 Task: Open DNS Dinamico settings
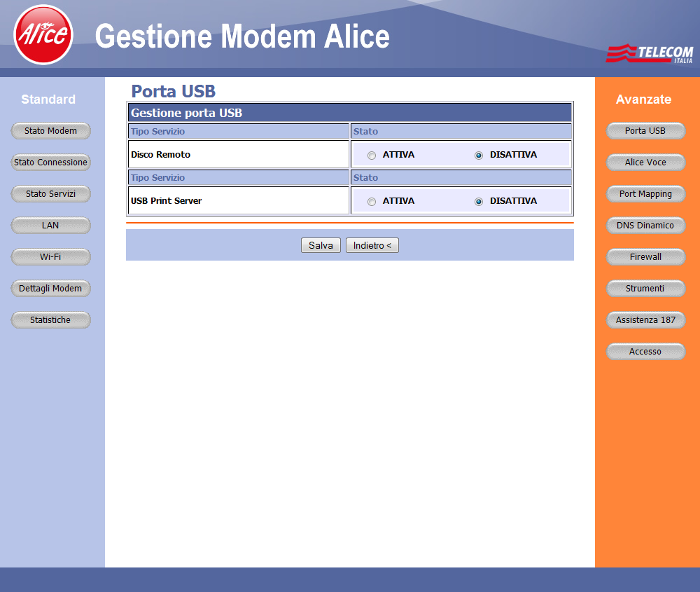[x=645, y=226]
